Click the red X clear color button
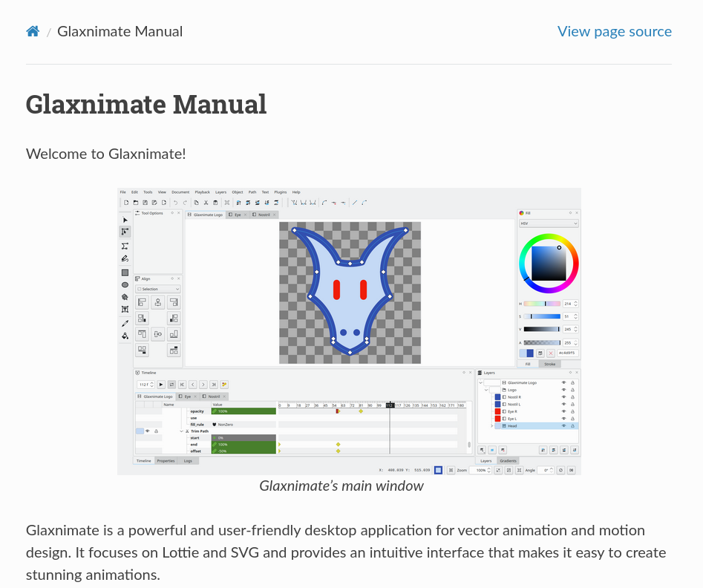This screenshot has width=703, height=588. (x=551, y=353)
